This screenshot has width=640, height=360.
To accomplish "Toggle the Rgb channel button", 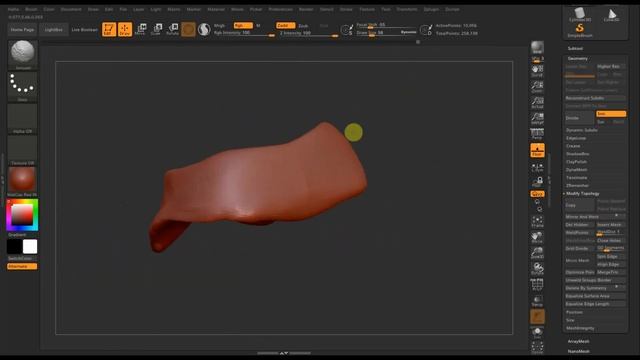I will click(243, 25).
